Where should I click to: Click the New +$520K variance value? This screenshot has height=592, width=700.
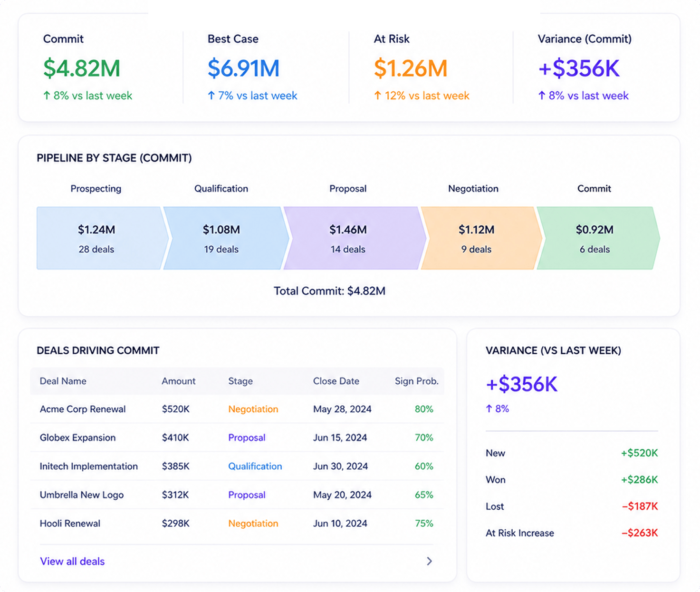point(639,453)
